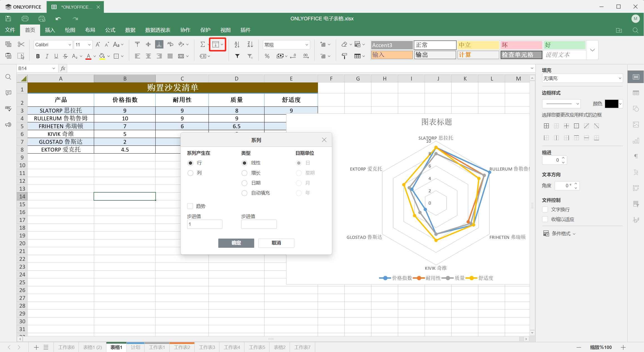Apply the 检查单元格 cell style

[521, 55]
